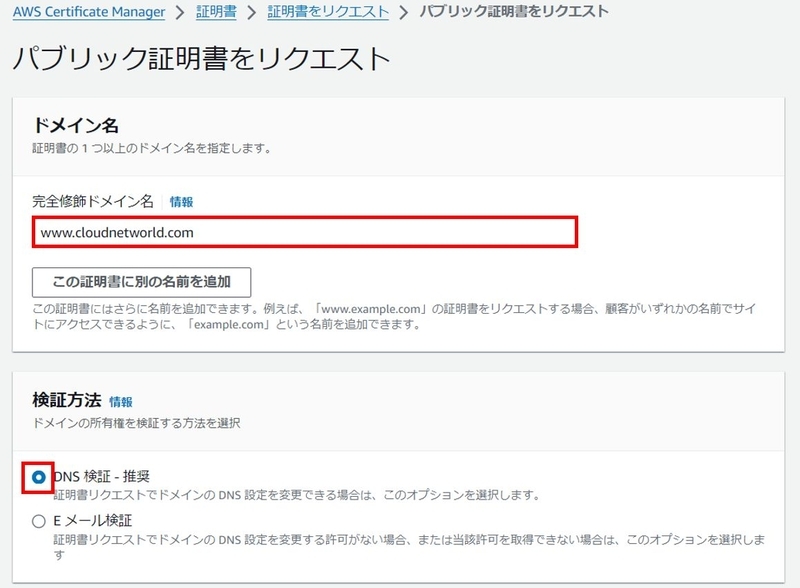The width and height of the screenshot is (800, 588).
Task: Click the breadcrumb text パブリック証明書をリクエスト
Action: pyautogui.click(x=514, y=11)
